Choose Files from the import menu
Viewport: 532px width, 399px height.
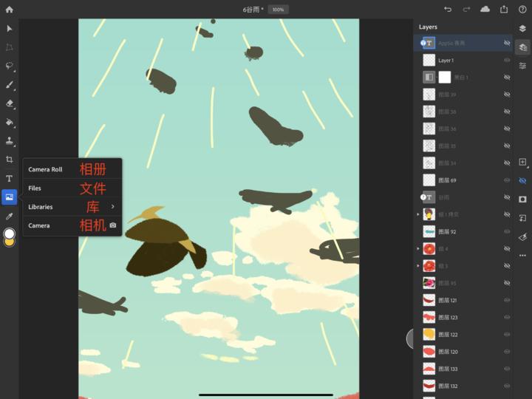point(35,188)
